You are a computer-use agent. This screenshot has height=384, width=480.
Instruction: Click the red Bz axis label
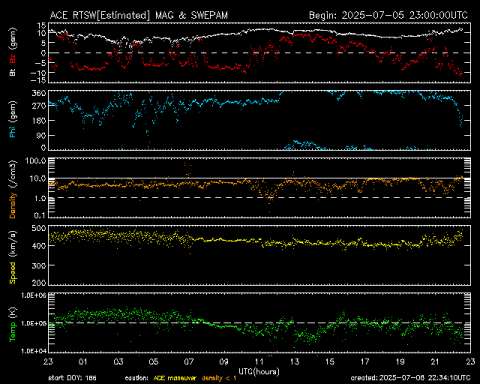[x=12, y=59]
